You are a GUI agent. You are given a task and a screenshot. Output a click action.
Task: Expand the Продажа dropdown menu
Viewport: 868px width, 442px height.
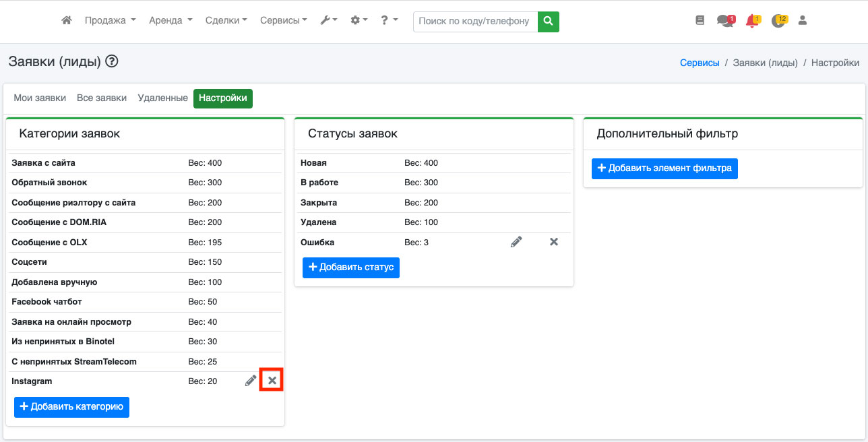point(110,21)
